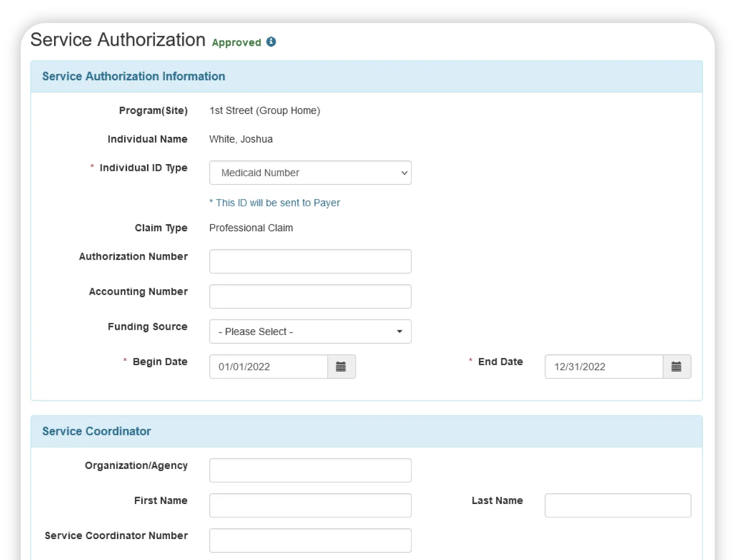This screenshot has height=560, width=735.
Task: Open the End Date calendar picker
Action: [677, 367]
